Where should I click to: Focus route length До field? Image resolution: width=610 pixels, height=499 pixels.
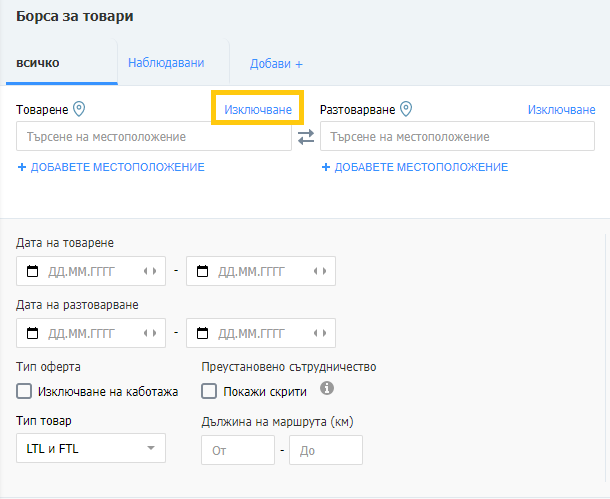326,450
